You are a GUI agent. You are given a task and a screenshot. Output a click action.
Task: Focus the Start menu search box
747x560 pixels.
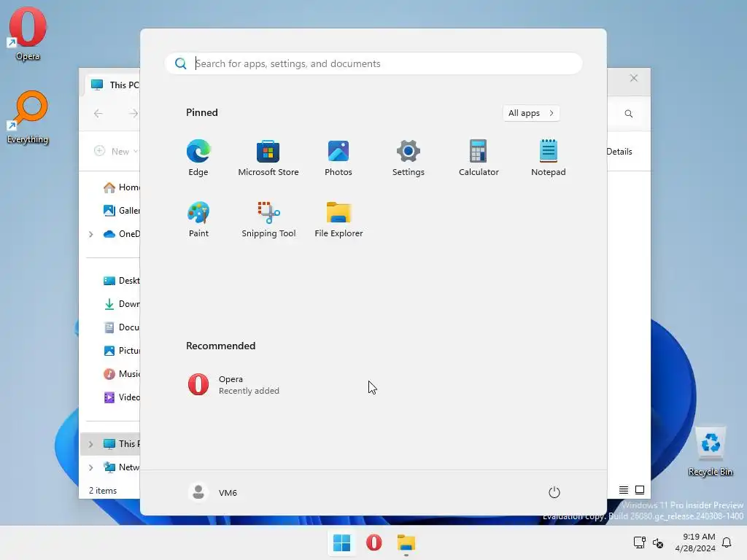point(373,63)
